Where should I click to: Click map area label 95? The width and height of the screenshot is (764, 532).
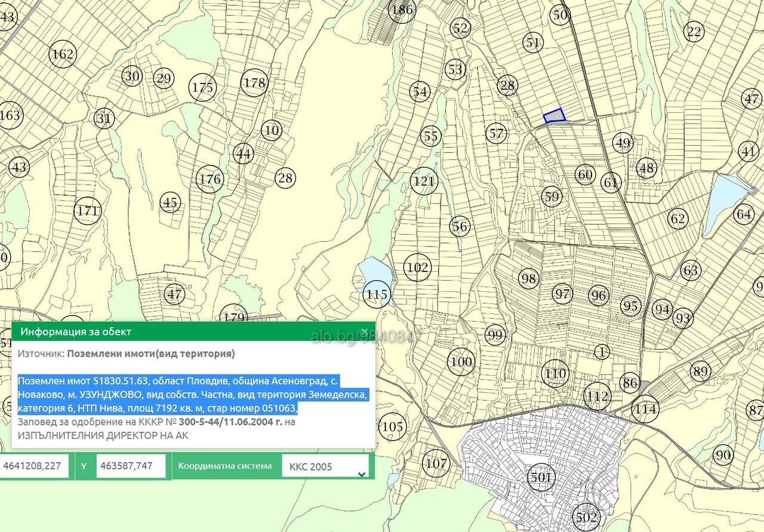[x=630, y=305]
